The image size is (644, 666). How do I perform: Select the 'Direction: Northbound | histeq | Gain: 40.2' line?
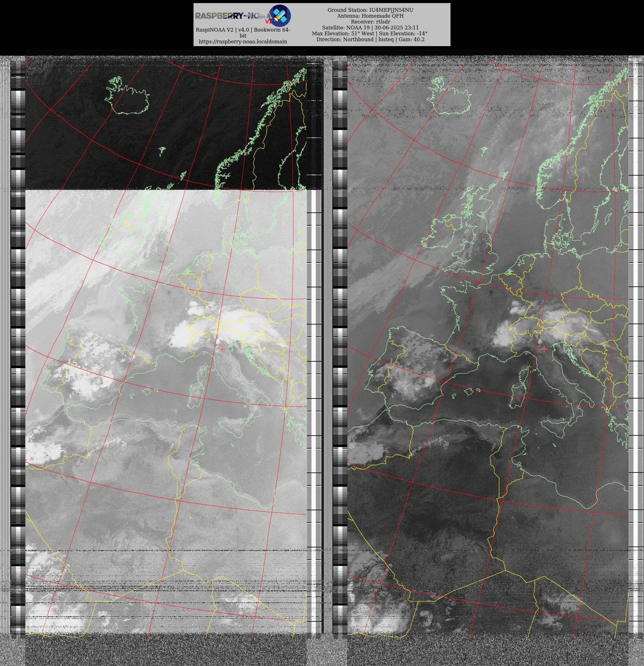tap(370, 39)
